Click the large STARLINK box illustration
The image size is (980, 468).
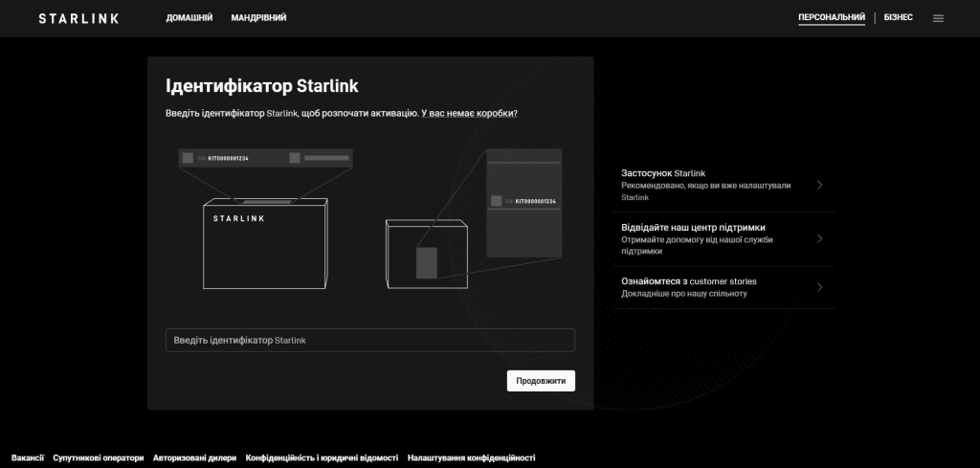tap(265, 244)
